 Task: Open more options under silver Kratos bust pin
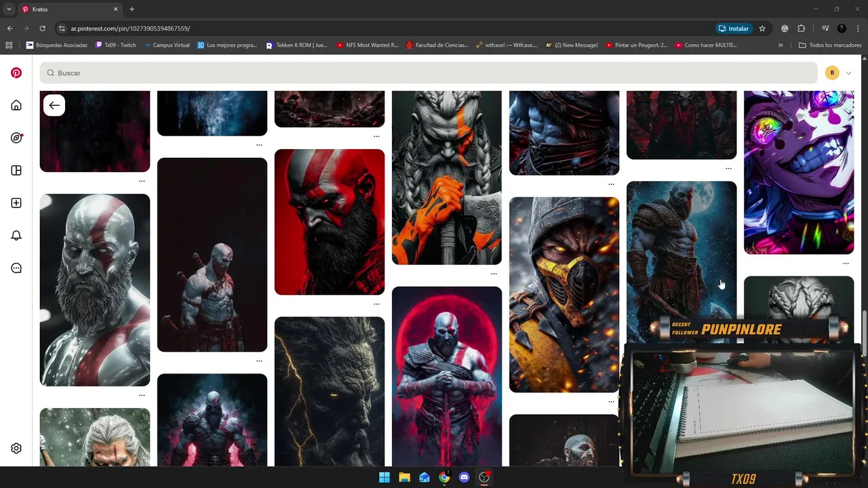point(142,395)
